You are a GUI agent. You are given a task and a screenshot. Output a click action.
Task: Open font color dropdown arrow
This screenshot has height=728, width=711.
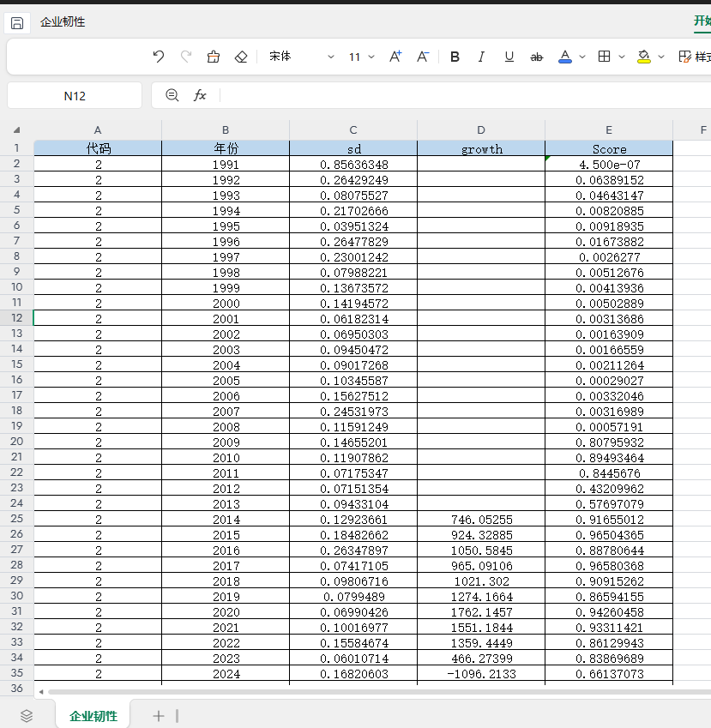(582, 57)
